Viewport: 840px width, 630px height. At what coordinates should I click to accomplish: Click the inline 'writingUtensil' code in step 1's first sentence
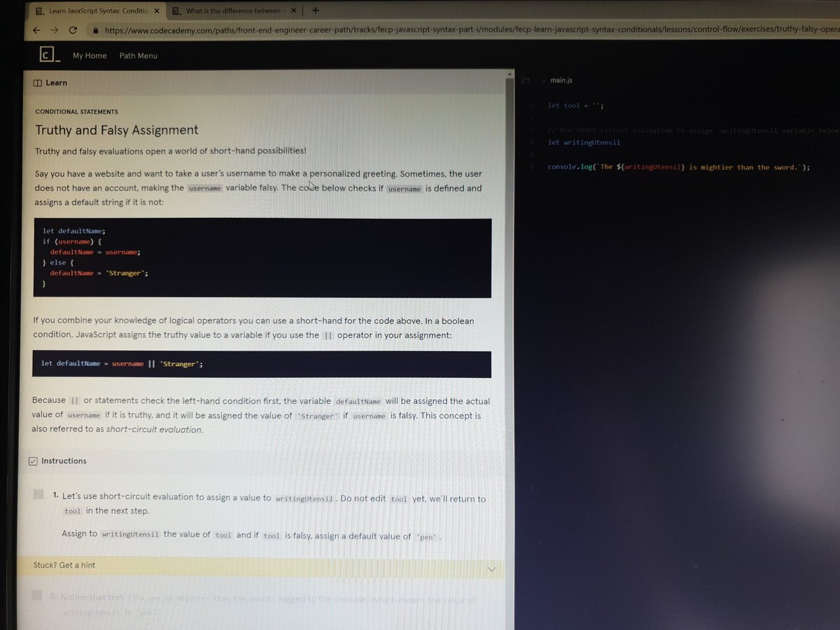[304, 499]
